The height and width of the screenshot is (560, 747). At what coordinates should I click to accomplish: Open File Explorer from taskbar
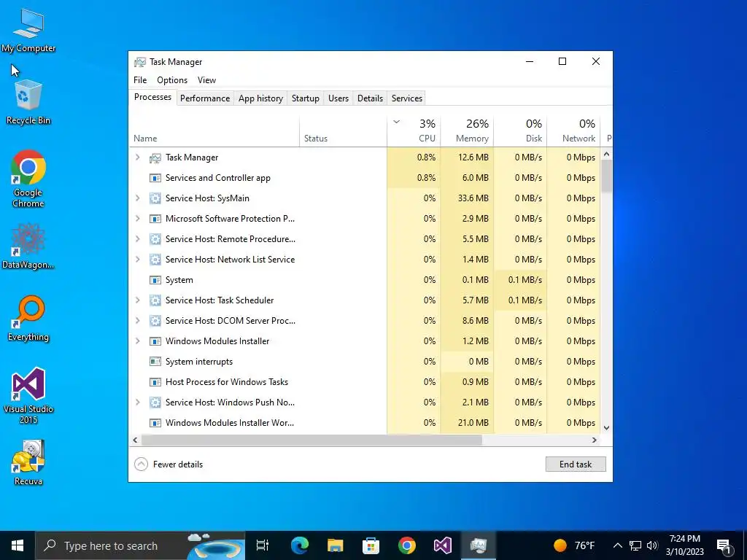336,545
